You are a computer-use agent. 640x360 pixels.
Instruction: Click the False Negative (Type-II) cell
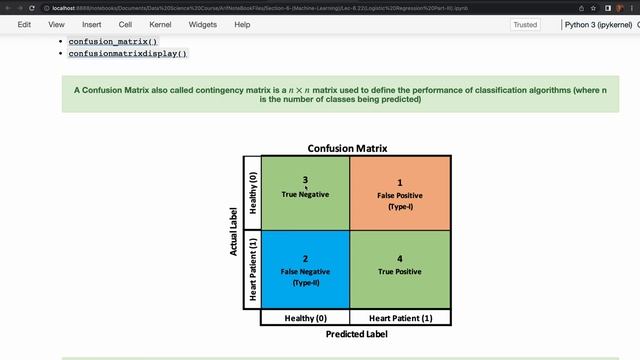pyautogui.click(x=305, y=269)
